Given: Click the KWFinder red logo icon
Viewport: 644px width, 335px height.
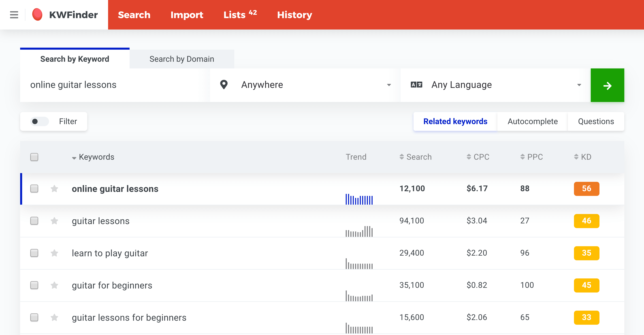Looking at the screenshot, I should click(x=37, y=15).
